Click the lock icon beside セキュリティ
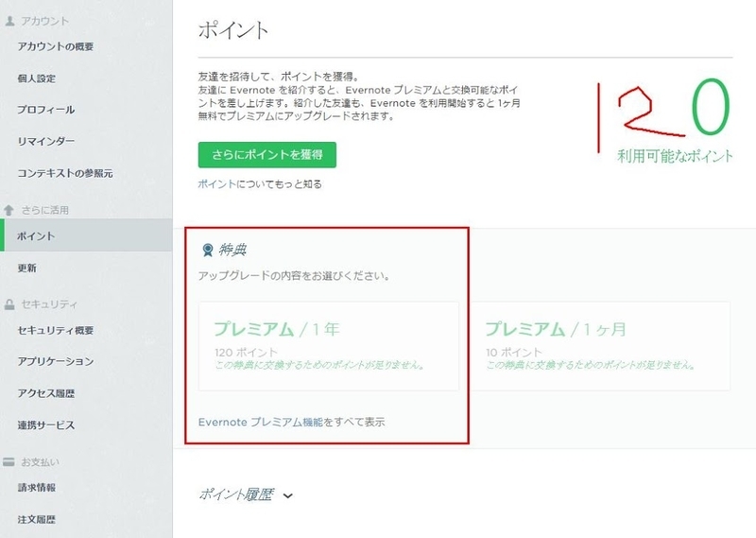756x538 pixels. [x=9, y=304]
